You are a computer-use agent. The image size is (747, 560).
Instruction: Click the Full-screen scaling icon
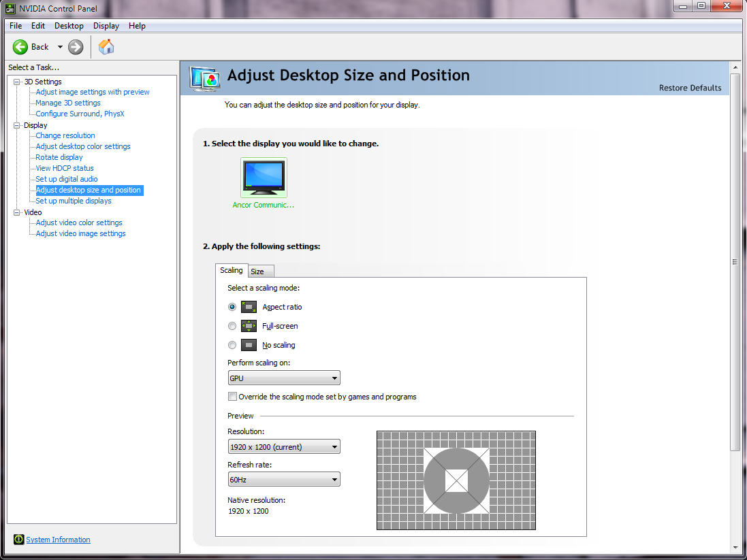249,326
